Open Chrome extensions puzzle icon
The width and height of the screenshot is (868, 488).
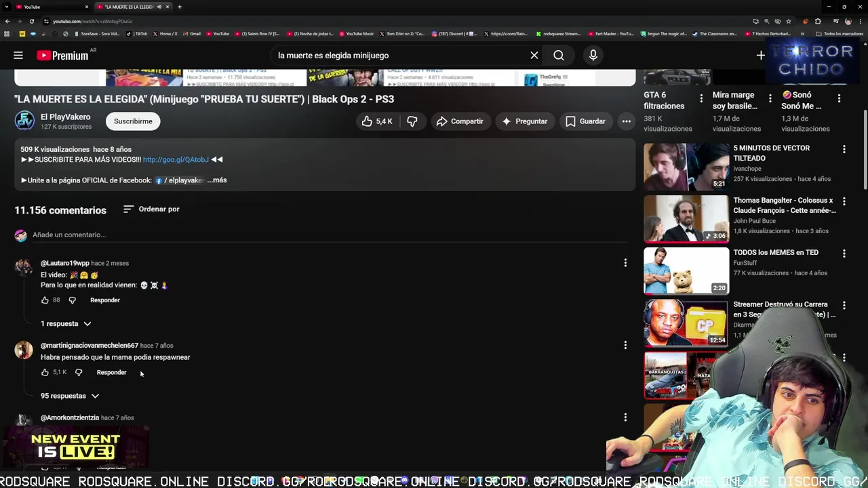click(x=818, y=21)
